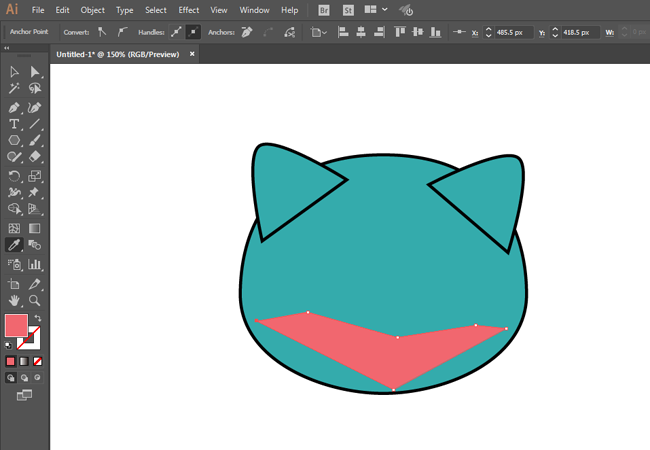
Task: Pick the Hand tool
Action: [14, 299]
